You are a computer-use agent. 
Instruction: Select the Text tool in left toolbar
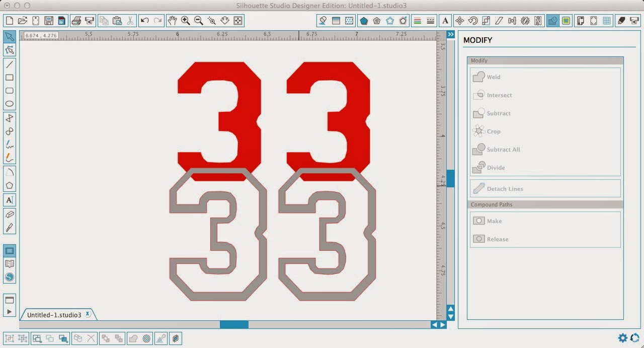click(x=10, y=200)
